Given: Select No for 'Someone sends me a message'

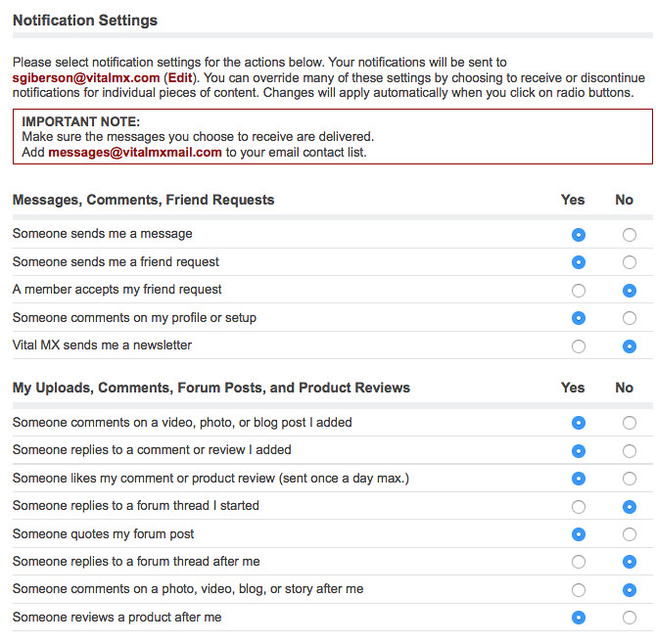Looking at the screenshot, I should pyautogui.click(x=629, y=235).
